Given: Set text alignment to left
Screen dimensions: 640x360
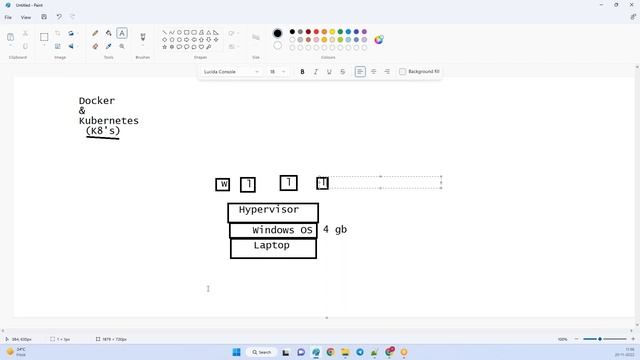Looking at the screenshot, I should [360, 72].
